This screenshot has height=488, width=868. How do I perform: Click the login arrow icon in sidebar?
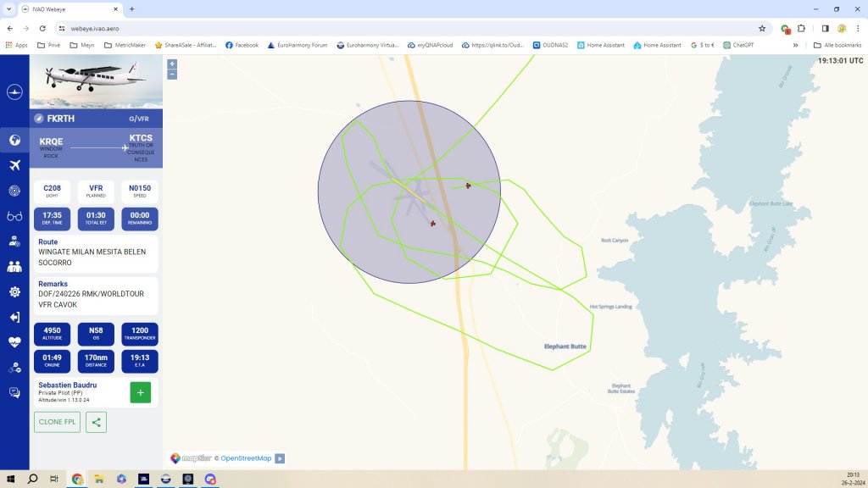pos(14,317)
